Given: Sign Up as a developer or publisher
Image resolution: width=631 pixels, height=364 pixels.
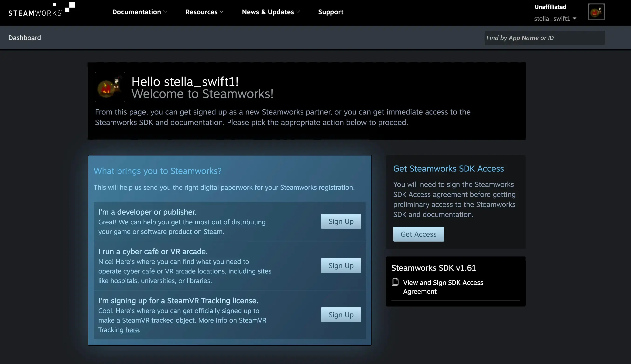Looking at the screenshot, I should [341, 221].
